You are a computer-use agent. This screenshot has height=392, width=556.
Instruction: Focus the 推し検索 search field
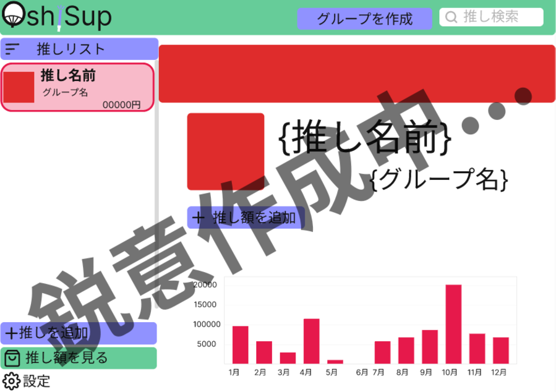(498, 17)
